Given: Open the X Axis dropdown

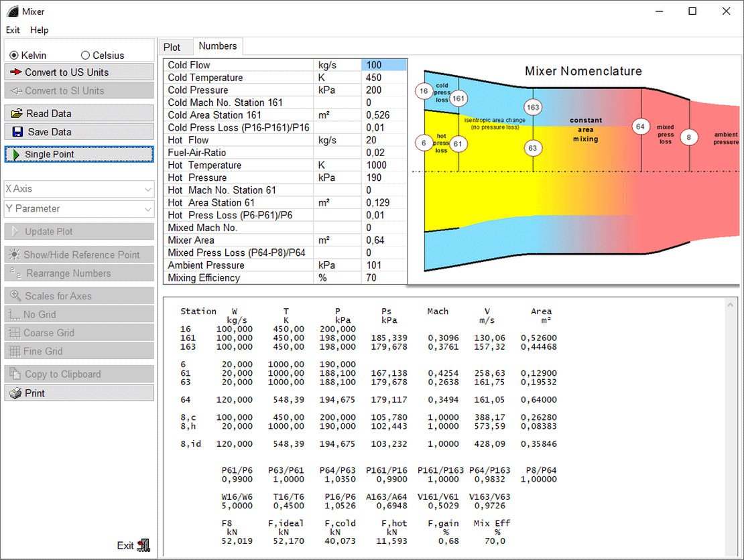Looking at the screenshot, I should pos(79,190).
